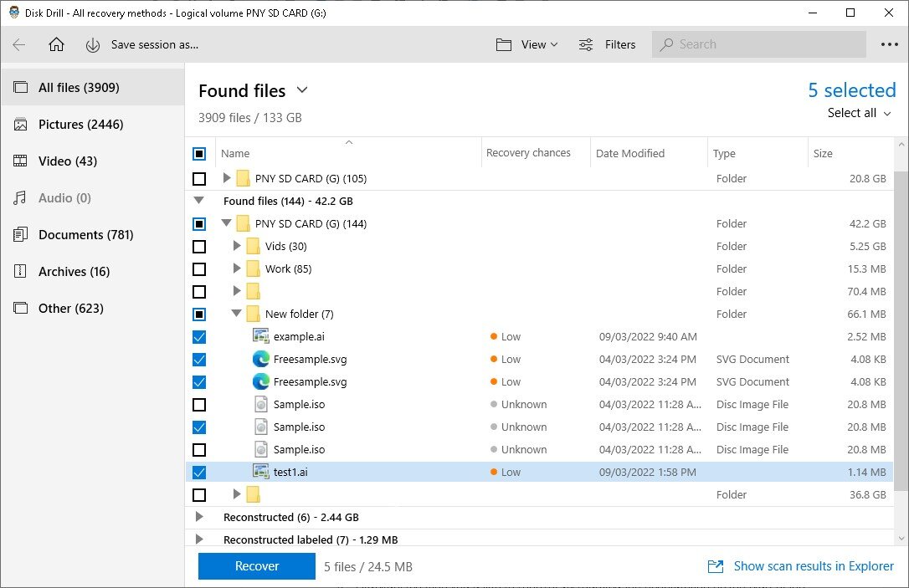Viewport: 909px width, 588px height.
Task: Expand the Reconstructed (6) group
Action: [199, 518]
